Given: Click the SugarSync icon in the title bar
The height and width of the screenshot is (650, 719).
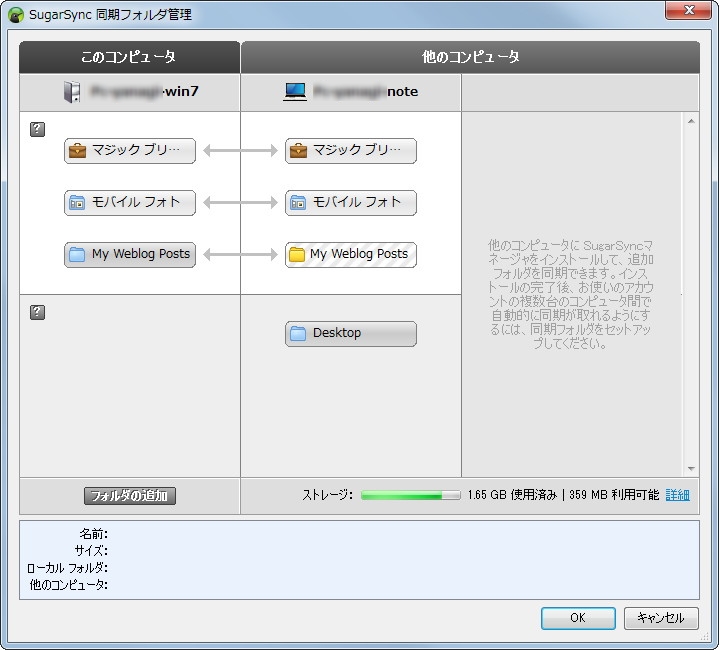Looking at the screenshot, I should point(16,15).
